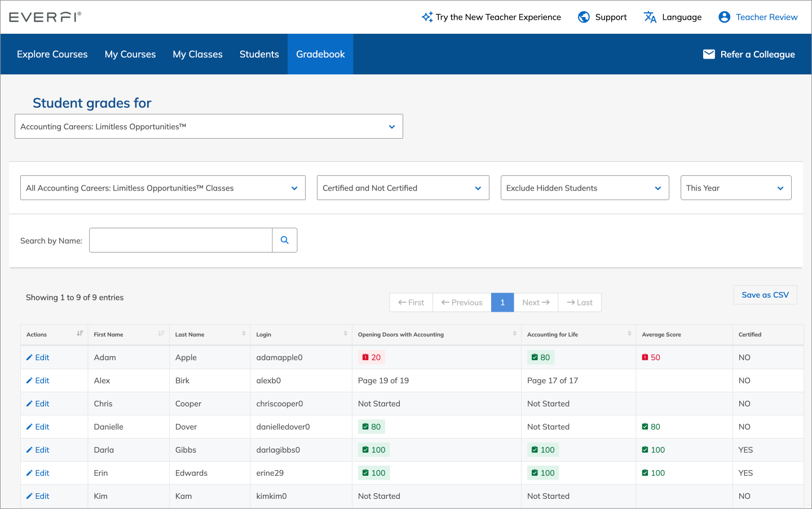Go to My Courses tab
Screen dimensions: 812x509
tap(130, 54)
